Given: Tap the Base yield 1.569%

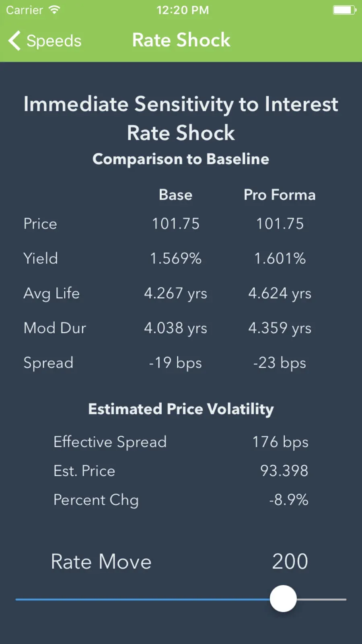Looking at the screenshot, I should [x=176, y=258].
